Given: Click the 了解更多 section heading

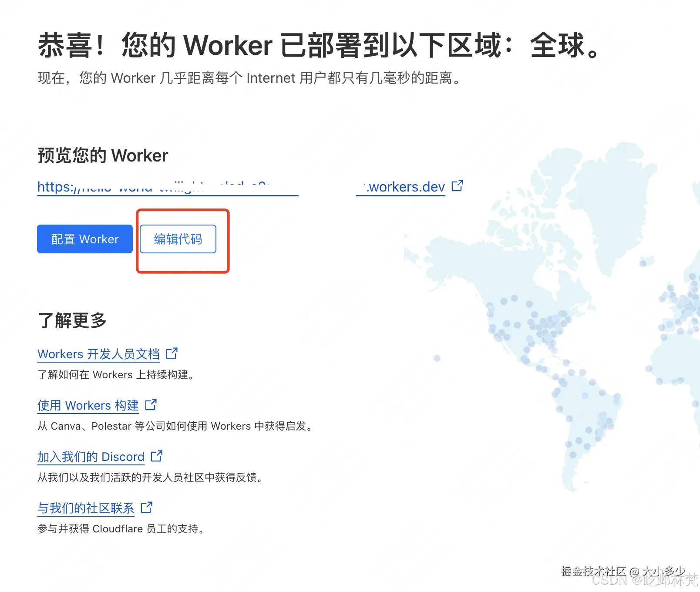Looking at the screenshot, I should click(72, 320).
